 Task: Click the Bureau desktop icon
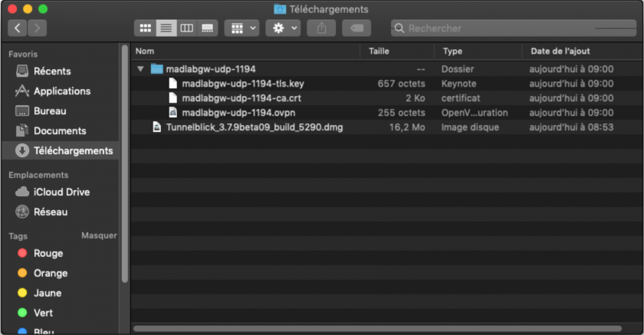pyautogui.click(x=22, y=111)
